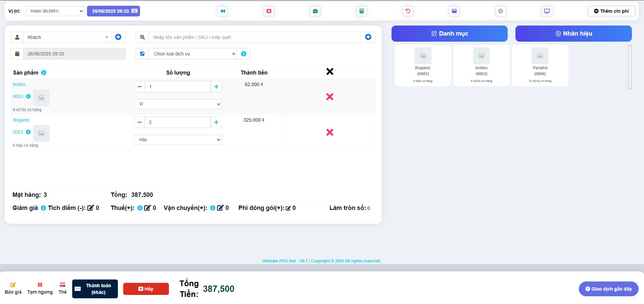Select the Paradol product thumbnail
Screen dimensions: 644x304
(540, 66)
